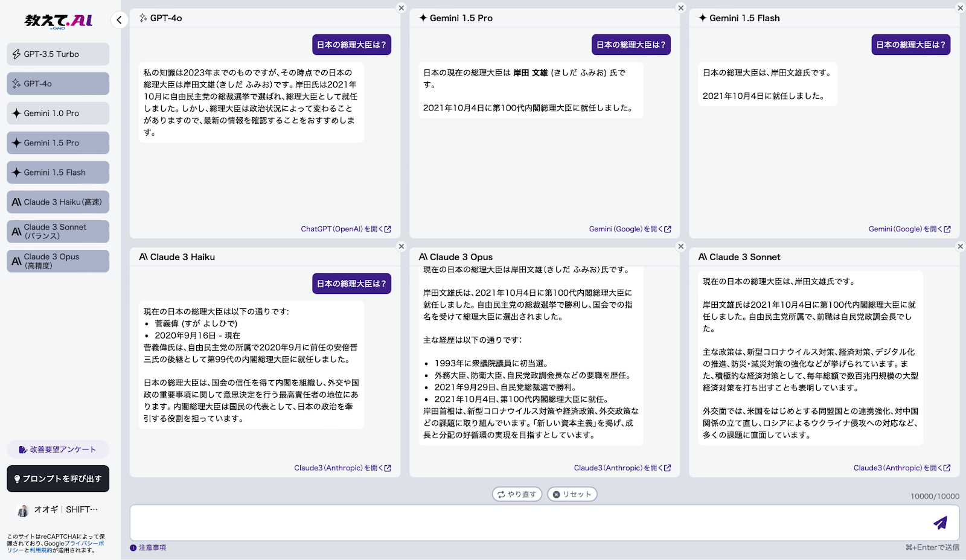966x560 pixels.
Task: Click the 菅義偉 (すが よしひで) bullet text
Action: tap(196, 323)
